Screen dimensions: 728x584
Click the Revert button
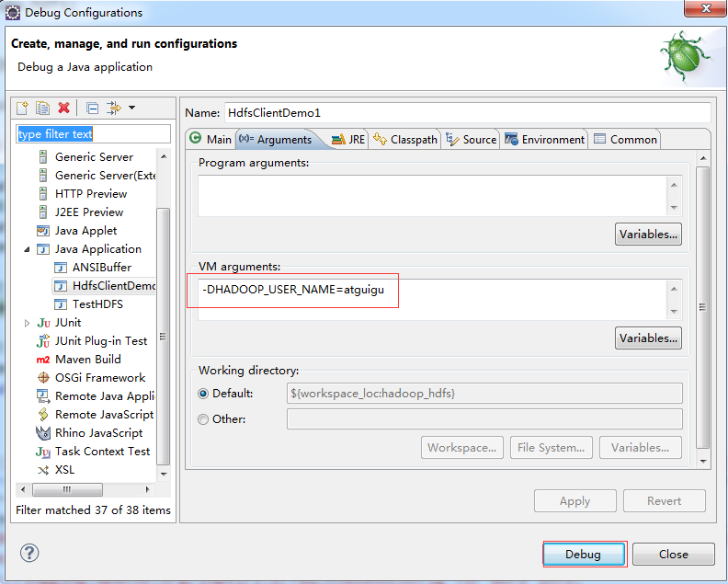[x=664, y=501]
